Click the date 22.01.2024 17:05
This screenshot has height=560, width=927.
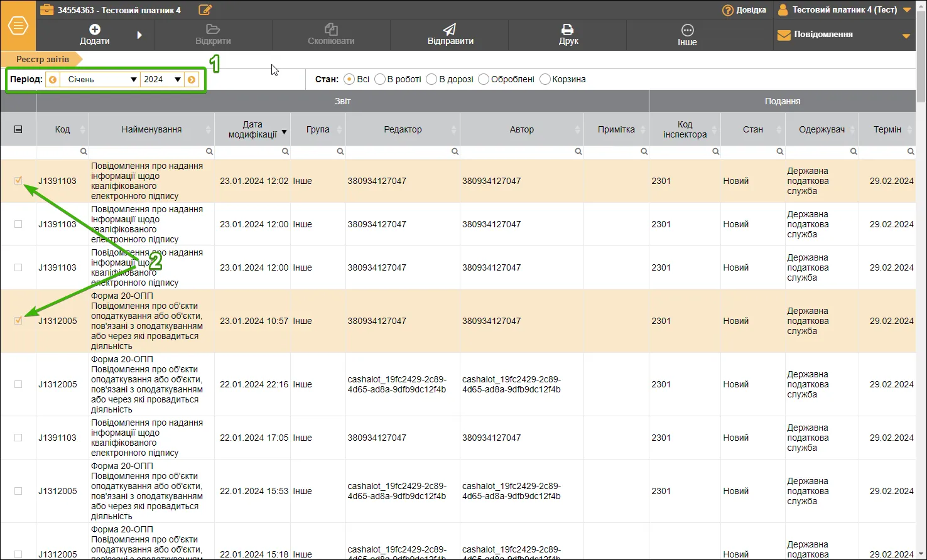[x=254, y=438]
